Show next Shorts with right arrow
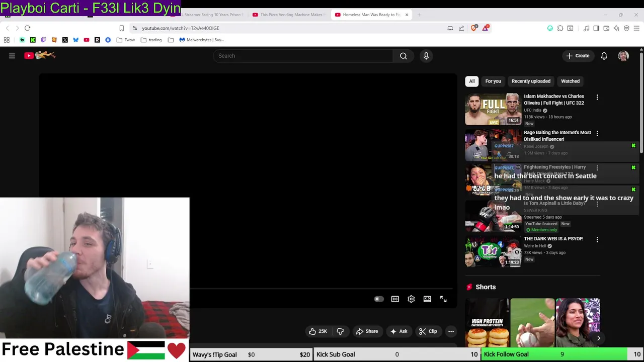Viewport: 644px width, 362px height. 598,338
